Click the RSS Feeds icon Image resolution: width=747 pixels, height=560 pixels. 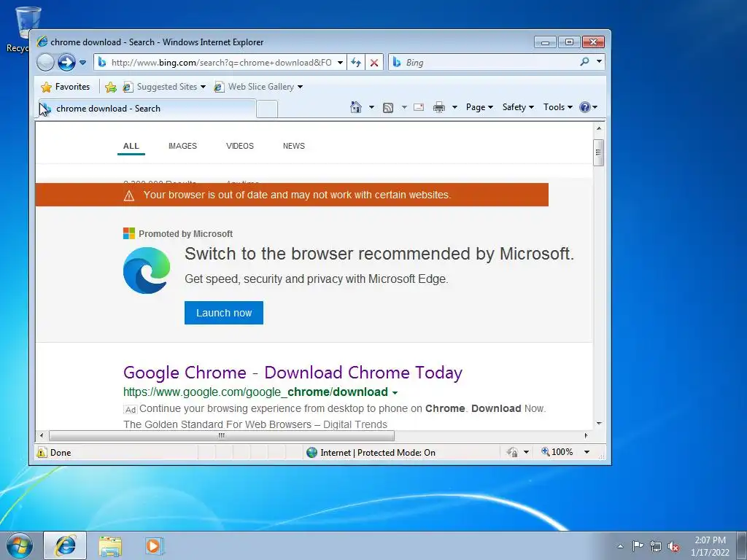click(388, 108)
